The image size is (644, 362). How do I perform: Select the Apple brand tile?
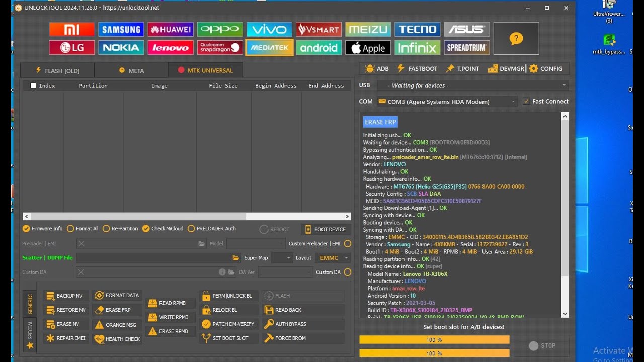(x=368, y=48)
